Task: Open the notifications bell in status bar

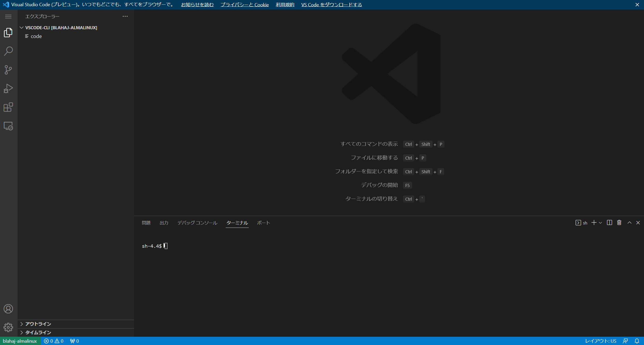Action: tap(637, 341)
